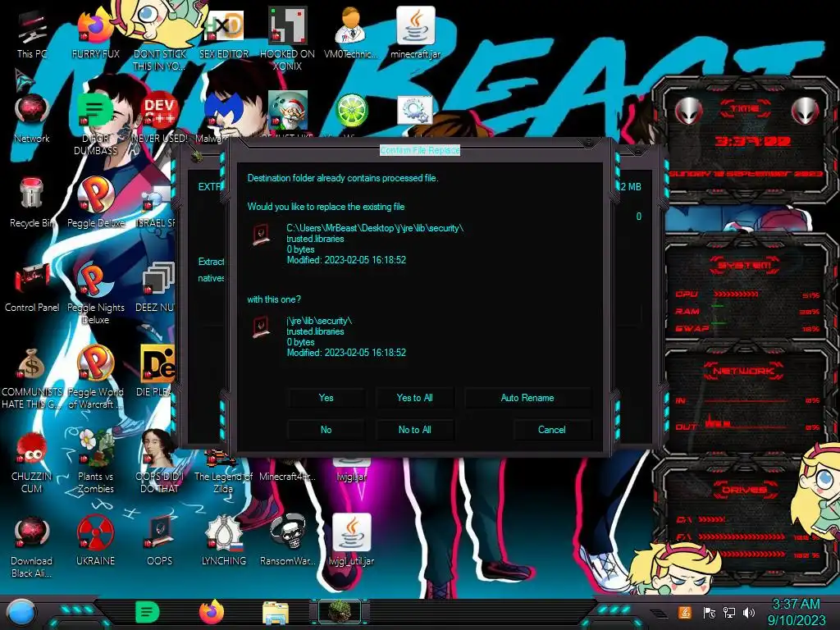Click the new file's j\jre\lib\security\ path

(x=319, y=321)
